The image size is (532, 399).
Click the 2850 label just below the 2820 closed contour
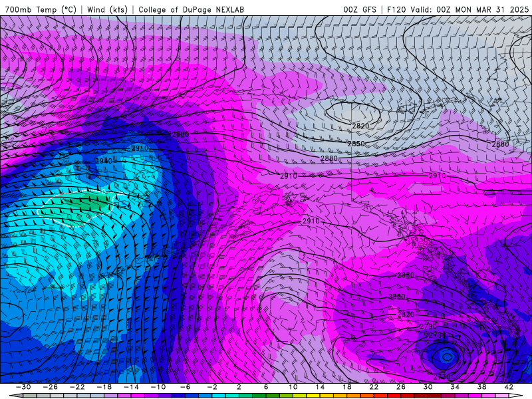tap(356, 144)
